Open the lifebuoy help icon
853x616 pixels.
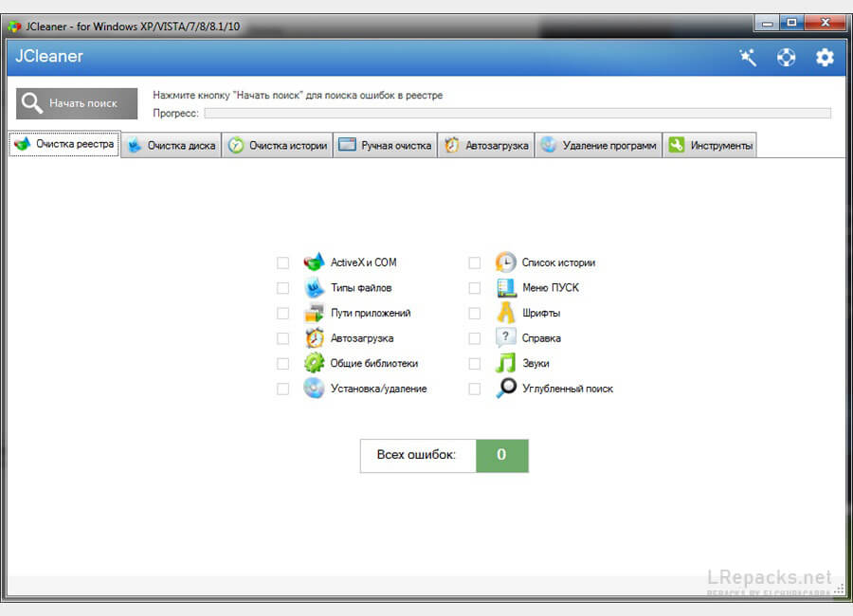click(x=787, y=58)
